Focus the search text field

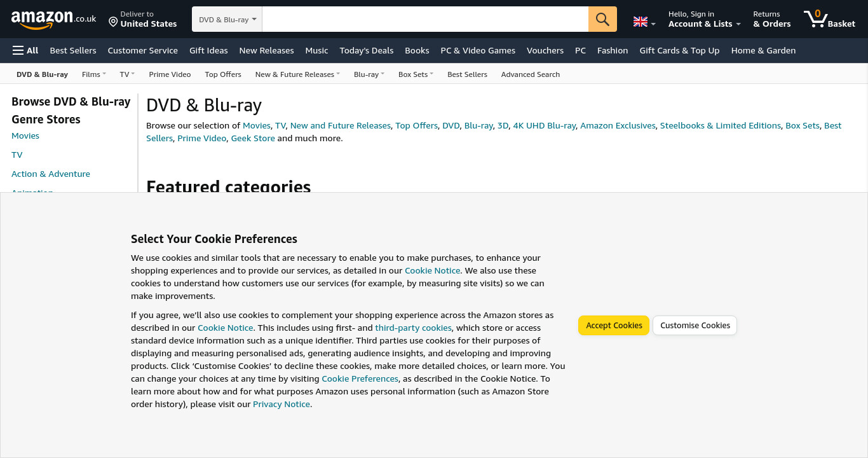(425, 19)
